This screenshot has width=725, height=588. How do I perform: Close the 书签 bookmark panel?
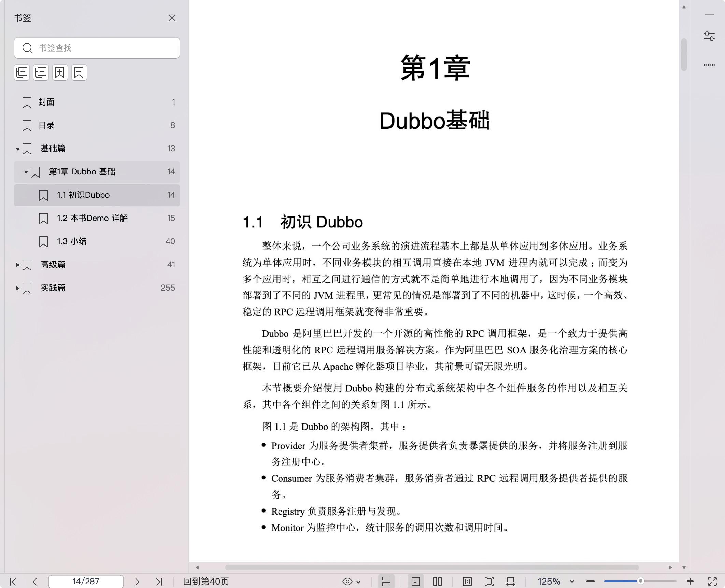tap(172, 18)
